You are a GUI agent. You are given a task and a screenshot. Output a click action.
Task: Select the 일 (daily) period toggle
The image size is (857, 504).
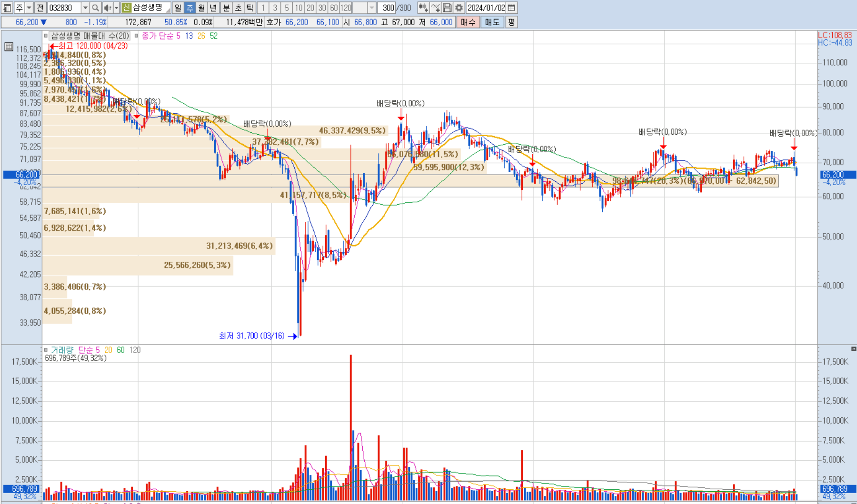click(x=178, y=8)
